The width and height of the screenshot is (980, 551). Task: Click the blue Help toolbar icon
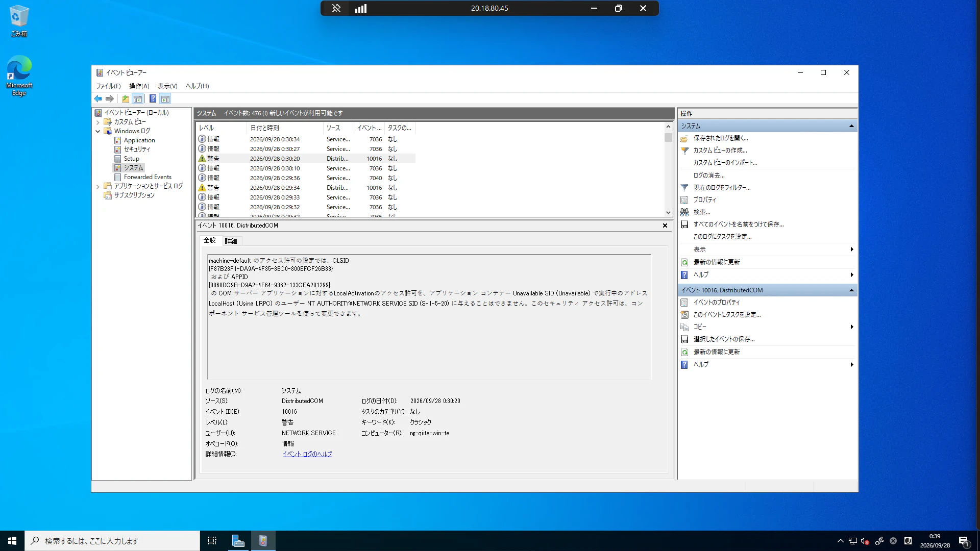153,99
